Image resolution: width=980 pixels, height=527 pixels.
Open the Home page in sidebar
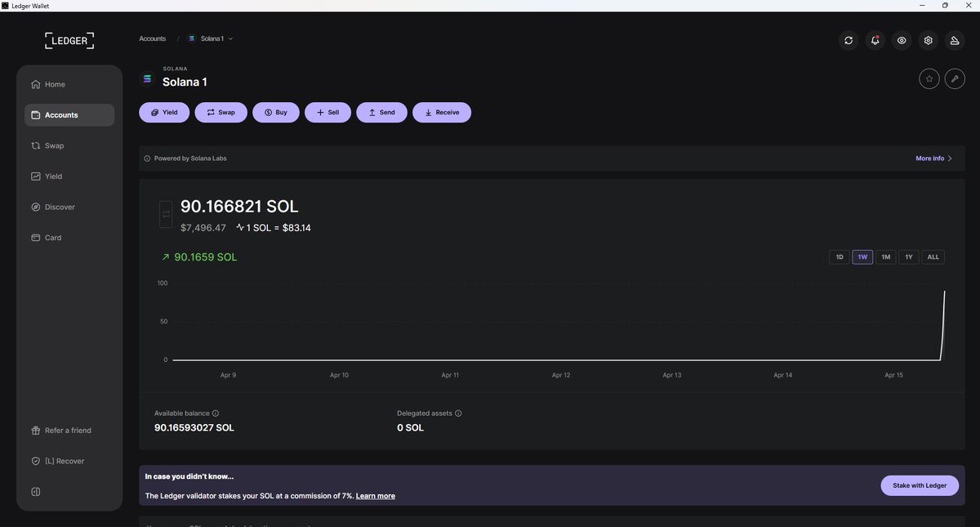(x=69, y=84)
